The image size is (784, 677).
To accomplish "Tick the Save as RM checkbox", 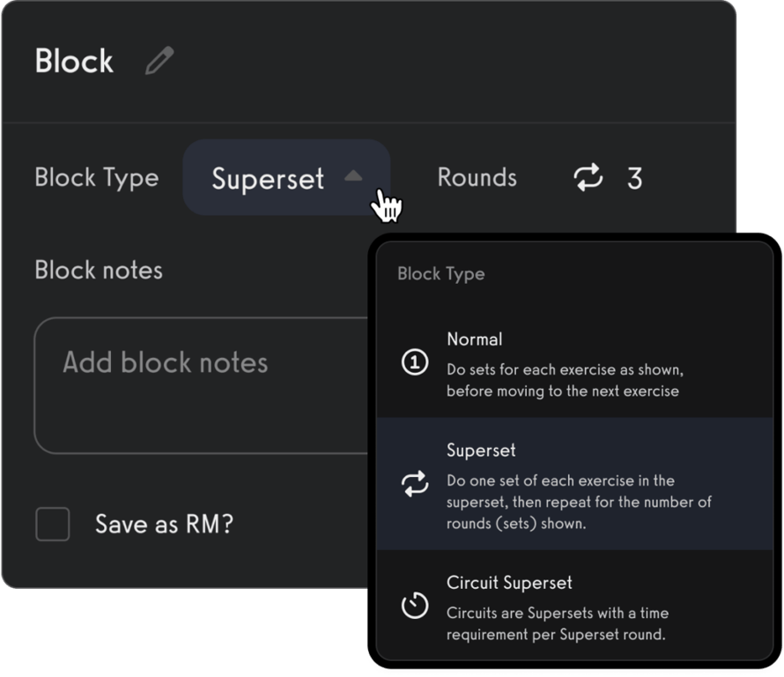I will click(53, 524).
